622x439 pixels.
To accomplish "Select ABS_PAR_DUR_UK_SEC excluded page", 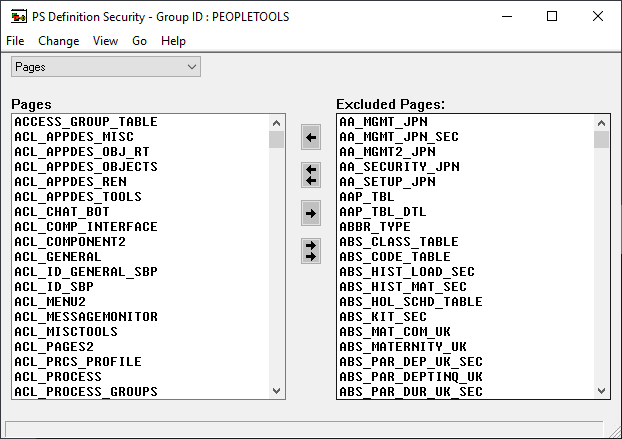I will click(466, 392).
